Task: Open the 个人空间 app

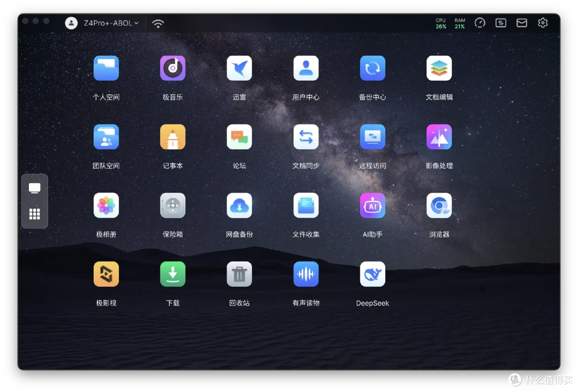Action: 106,68
